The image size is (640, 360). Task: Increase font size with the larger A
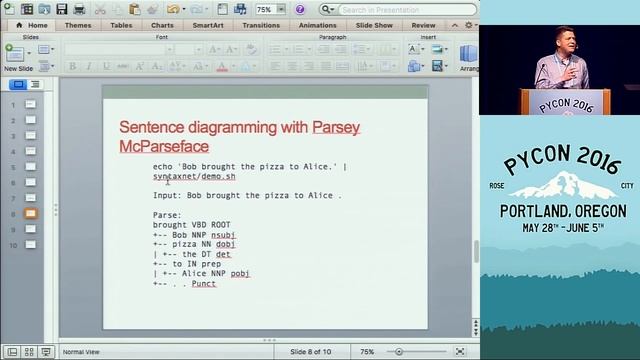[x=213, y=50]
